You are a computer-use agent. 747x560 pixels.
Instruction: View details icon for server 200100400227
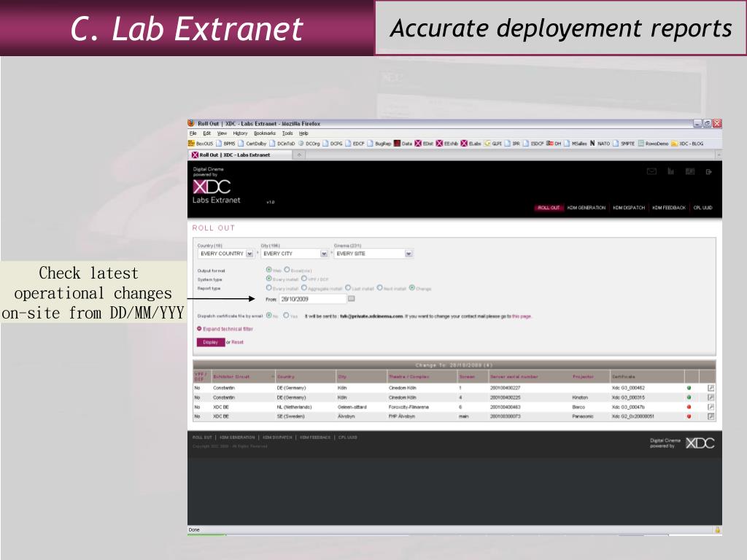(711, 388)
